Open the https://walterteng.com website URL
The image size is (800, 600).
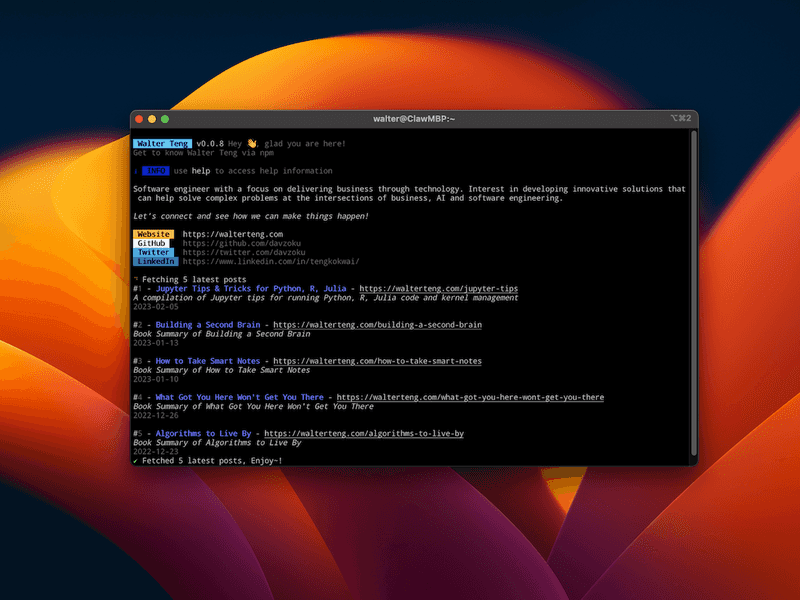(x=219, y=234)
